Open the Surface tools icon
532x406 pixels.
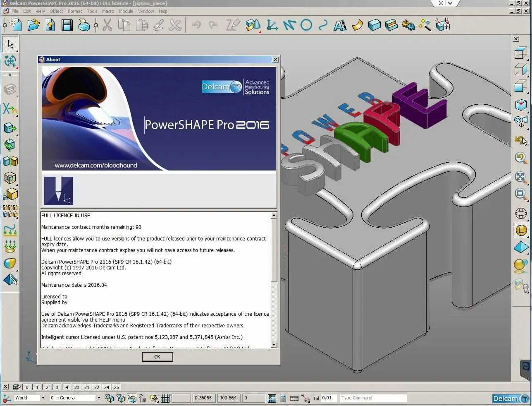coord(357,25)
